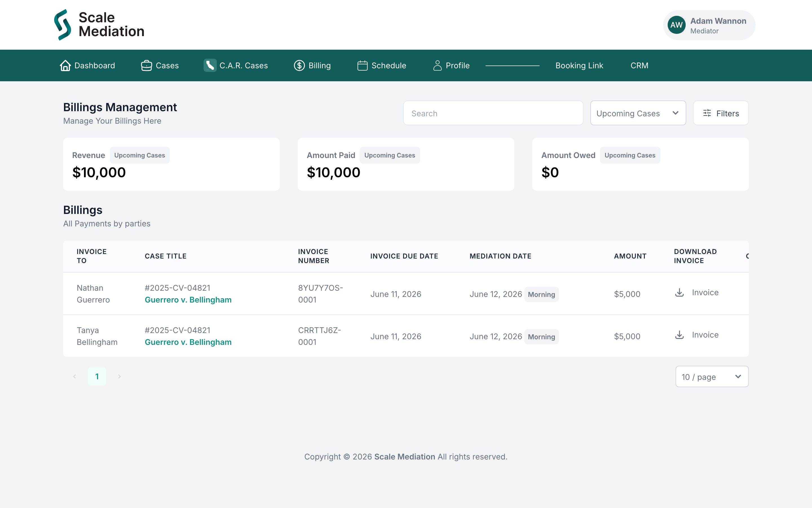Viewport: 812px width, 508px height.
Task: Go to previous page arrow
Action: point(74,376)
